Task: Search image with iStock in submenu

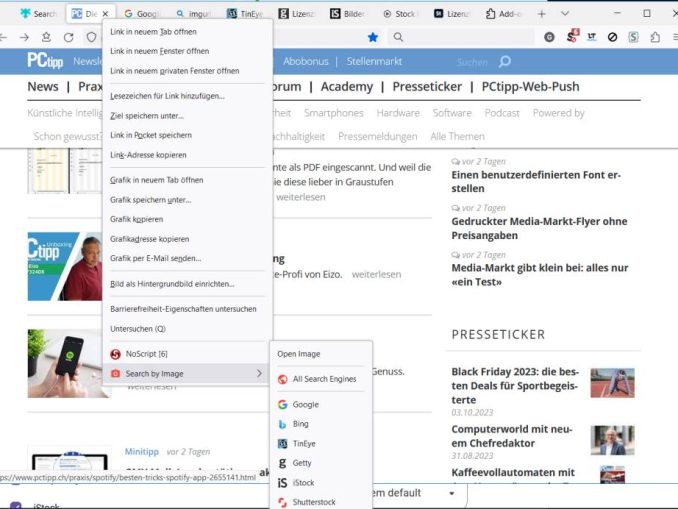Action: click(320, 483)
